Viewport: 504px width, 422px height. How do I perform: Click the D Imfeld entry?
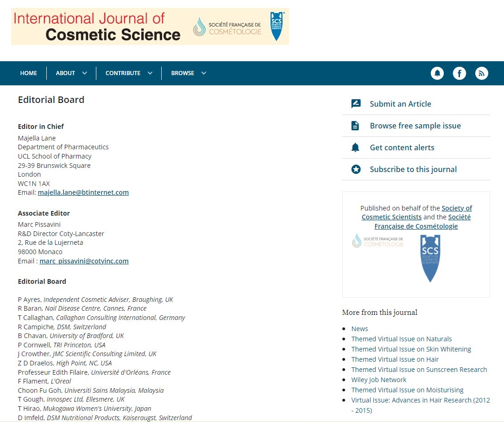pyautogui.click(x=105, y=417)
